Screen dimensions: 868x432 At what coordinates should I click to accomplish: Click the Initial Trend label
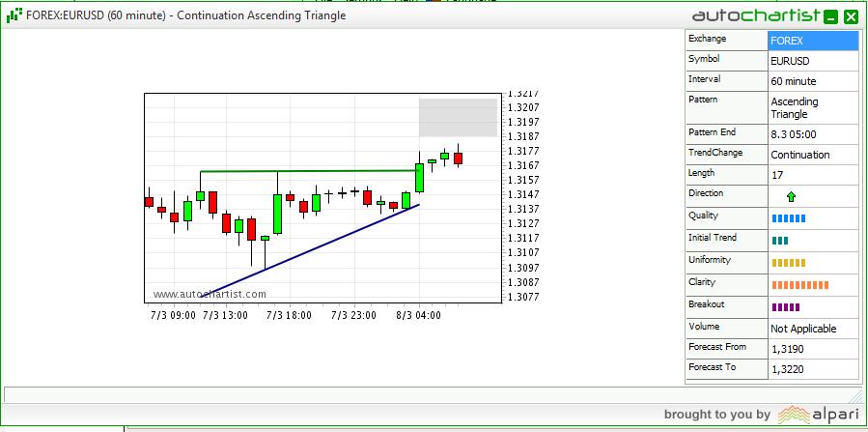click(713, 238)
